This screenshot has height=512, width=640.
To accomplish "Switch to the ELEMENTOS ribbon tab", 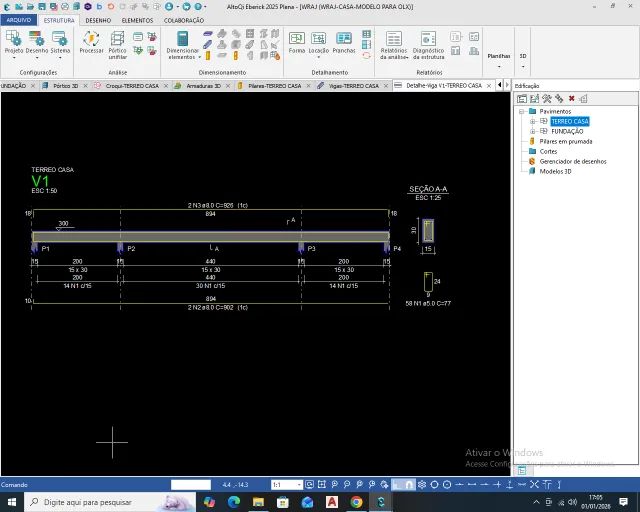I will [137, 20].
